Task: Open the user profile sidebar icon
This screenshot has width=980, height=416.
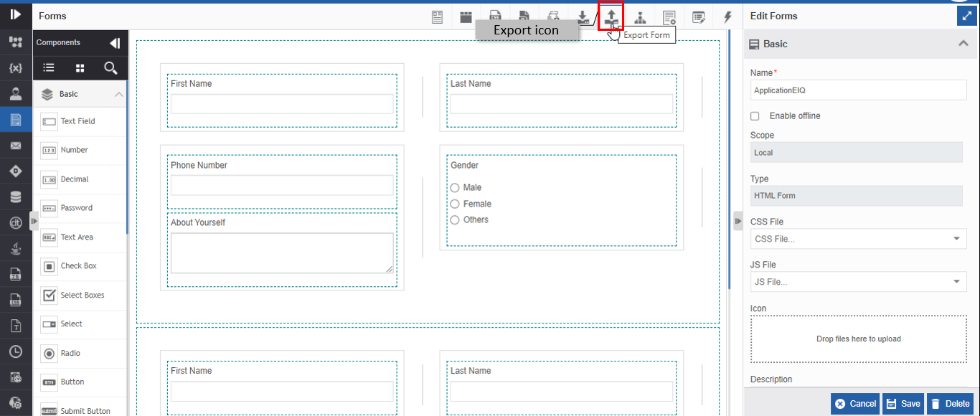Action: coord(16,93)
